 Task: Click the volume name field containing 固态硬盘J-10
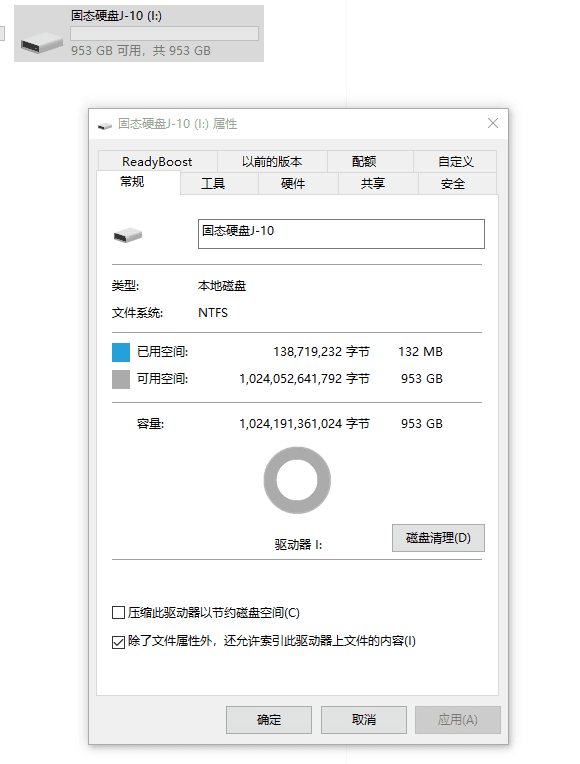(x=341, y=234)
